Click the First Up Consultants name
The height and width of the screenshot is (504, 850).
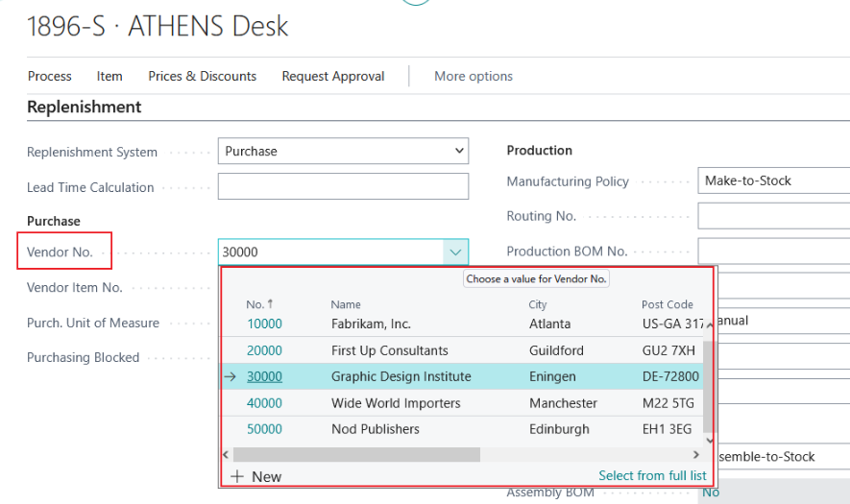pyautogui.click(x=390, y=350)
